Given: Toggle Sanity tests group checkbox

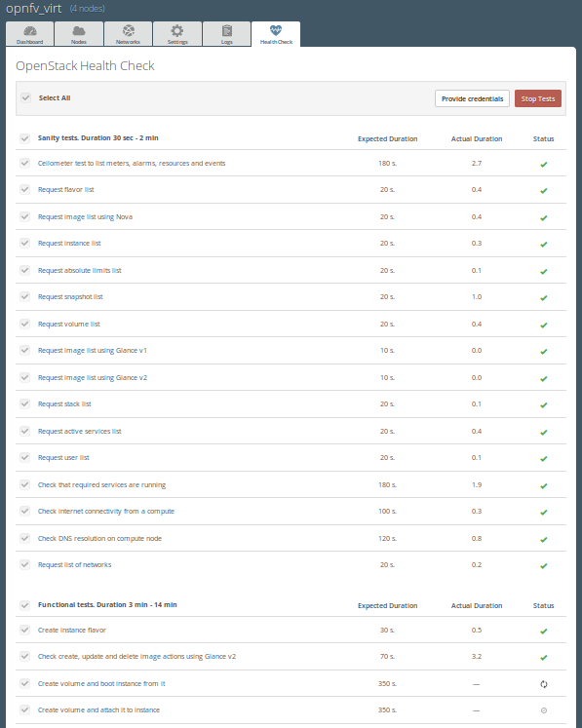Looking at the screenshot, I should tap(24, 138).
